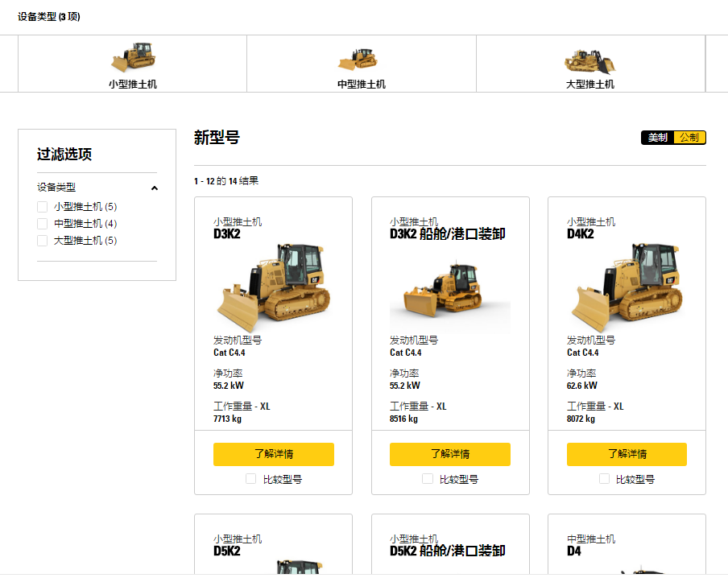
Task: Open the D3K2 船舱/港口装卸 title link
Action: coord(448,234)
